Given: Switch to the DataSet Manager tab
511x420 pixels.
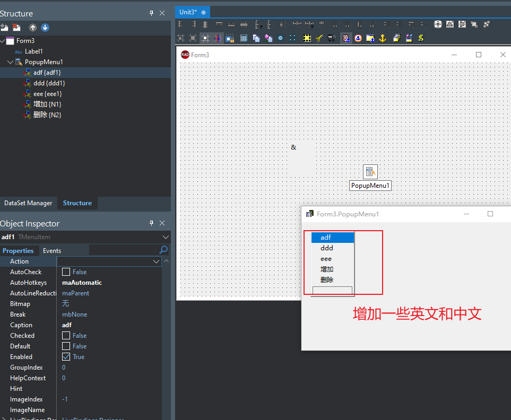Looking at the screenshot, I should click(28, 203).
